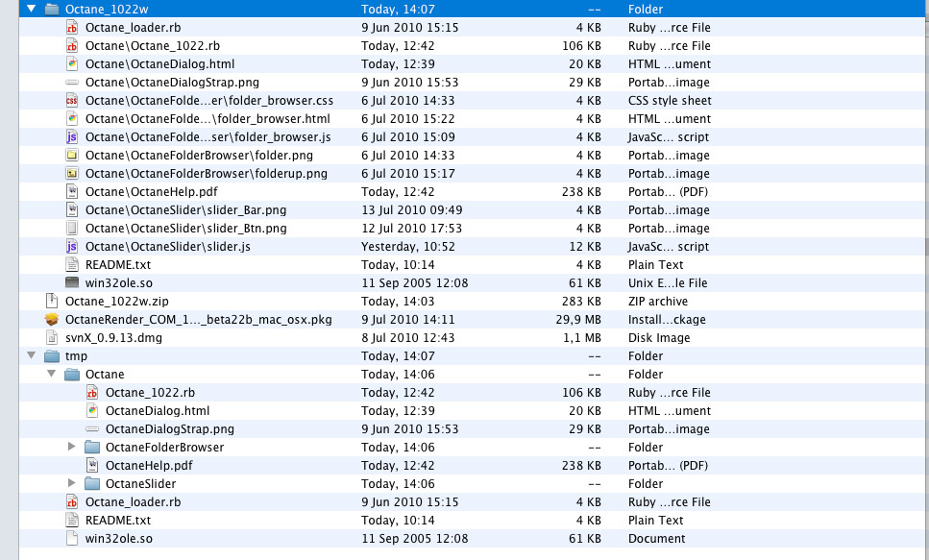This screenshot has height=560, width=929.
Task: Click text icon of first README.txt
Action: 72,264
